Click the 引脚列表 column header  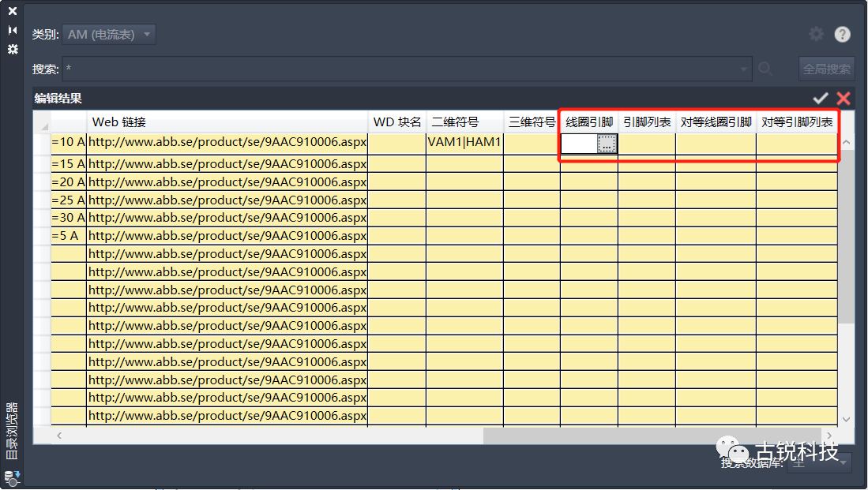click(647, 122)
